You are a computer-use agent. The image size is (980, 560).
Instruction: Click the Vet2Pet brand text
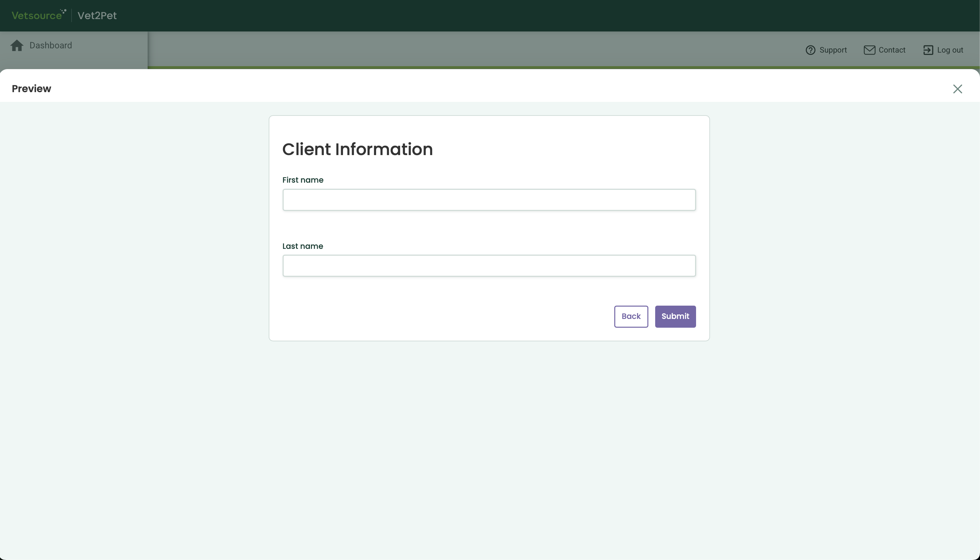97,15
